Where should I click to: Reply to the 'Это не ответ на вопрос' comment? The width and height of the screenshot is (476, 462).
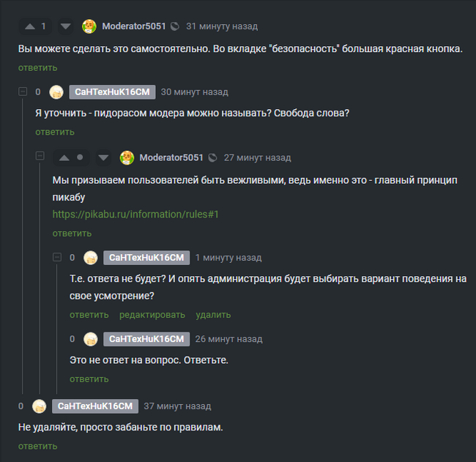point(89,379)
